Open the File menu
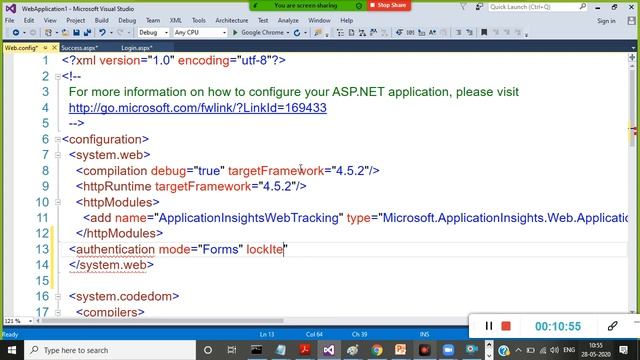 (x=9, y=20)
